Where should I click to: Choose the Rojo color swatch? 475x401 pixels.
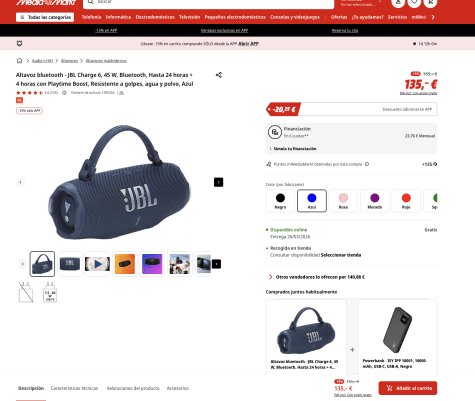tap(406, 201)
